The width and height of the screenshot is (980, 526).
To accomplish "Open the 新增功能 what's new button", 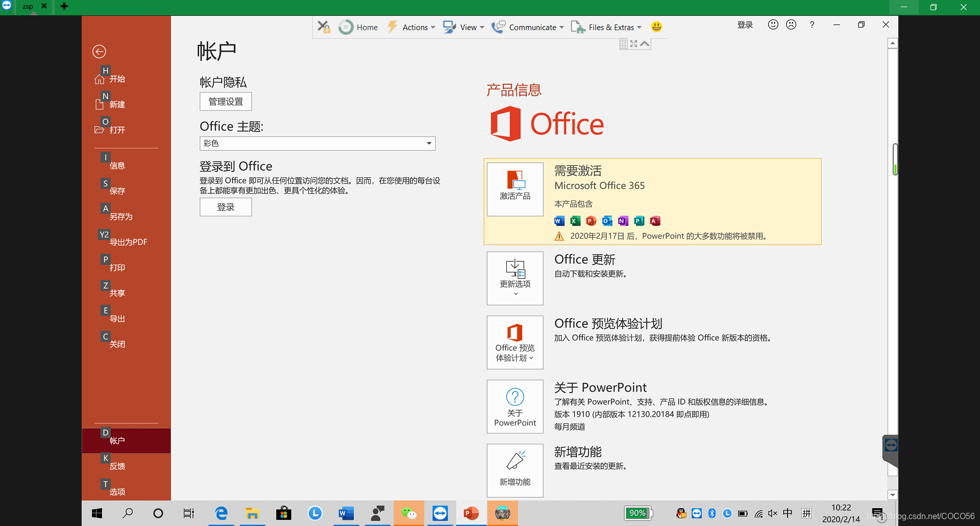I will (x=515, y=470).
